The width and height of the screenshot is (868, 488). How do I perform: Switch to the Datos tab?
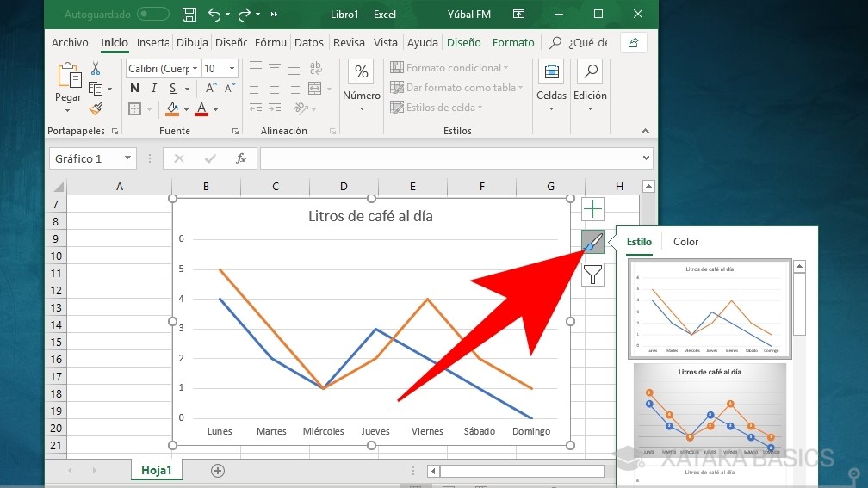pyautogui.click(x=309, y=43)
